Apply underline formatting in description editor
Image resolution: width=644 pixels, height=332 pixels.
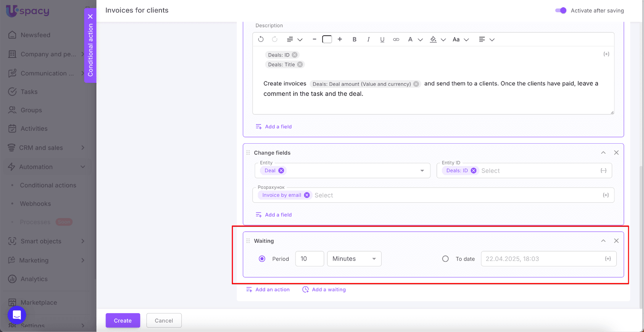[382, 39]
